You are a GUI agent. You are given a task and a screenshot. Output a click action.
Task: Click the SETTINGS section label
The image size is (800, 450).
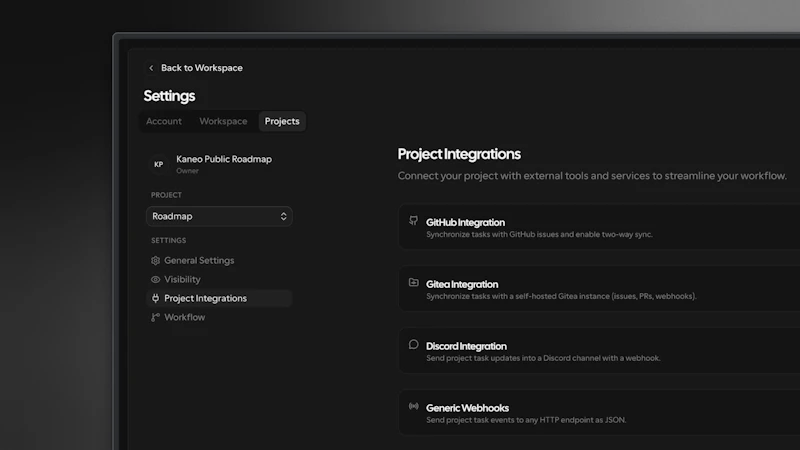[168, 240]
